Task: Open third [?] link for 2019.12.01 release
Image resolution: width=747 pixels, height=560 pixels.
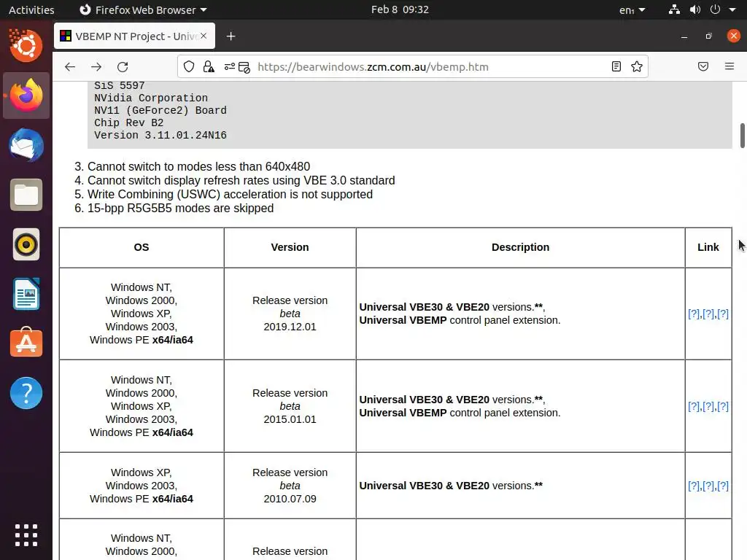Action: [x=723, y=314]
